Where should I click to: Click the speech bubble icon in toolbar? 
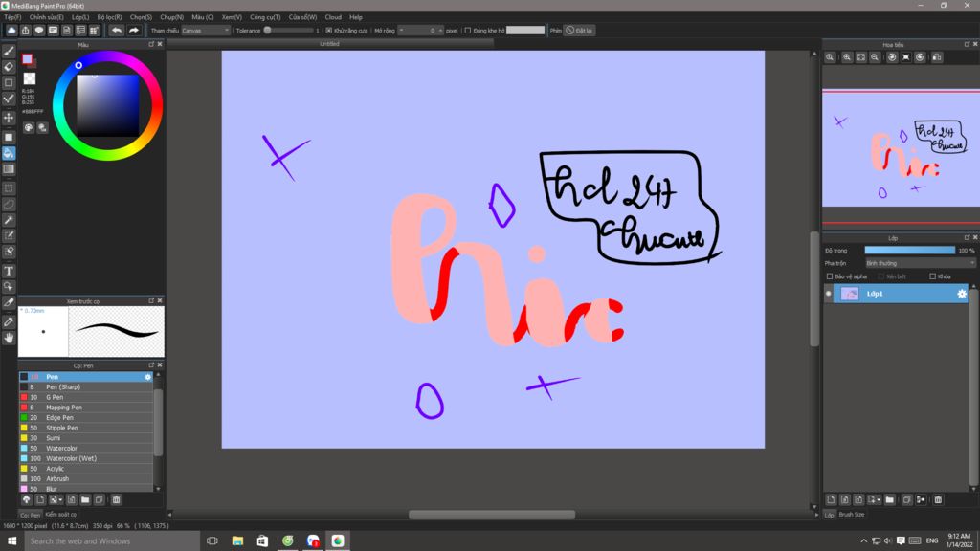[39, 30]
